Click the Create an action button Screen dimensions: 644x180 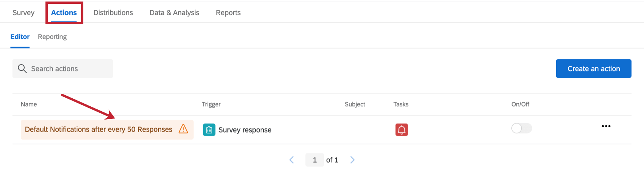[x=593, y=69]
